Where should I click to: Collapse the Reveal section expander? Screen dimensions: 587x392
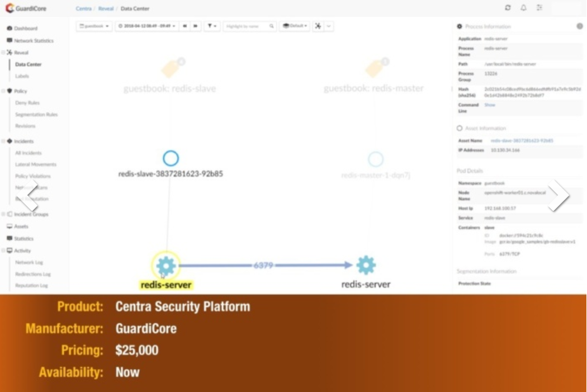pyautogui.click(x=3, y=53)
